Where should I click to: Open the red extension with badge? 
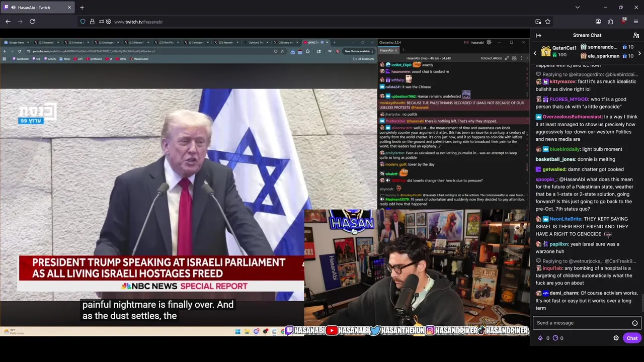pos(624,21)
